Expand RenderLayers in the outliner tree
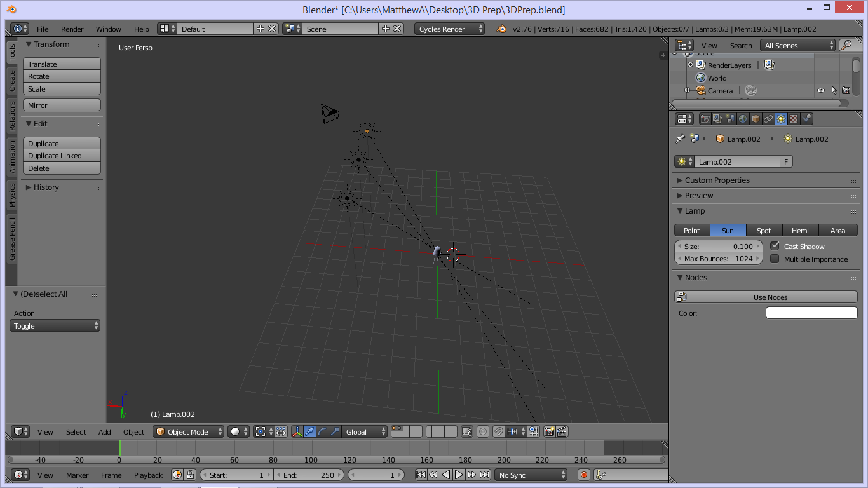 coord(690,65)
